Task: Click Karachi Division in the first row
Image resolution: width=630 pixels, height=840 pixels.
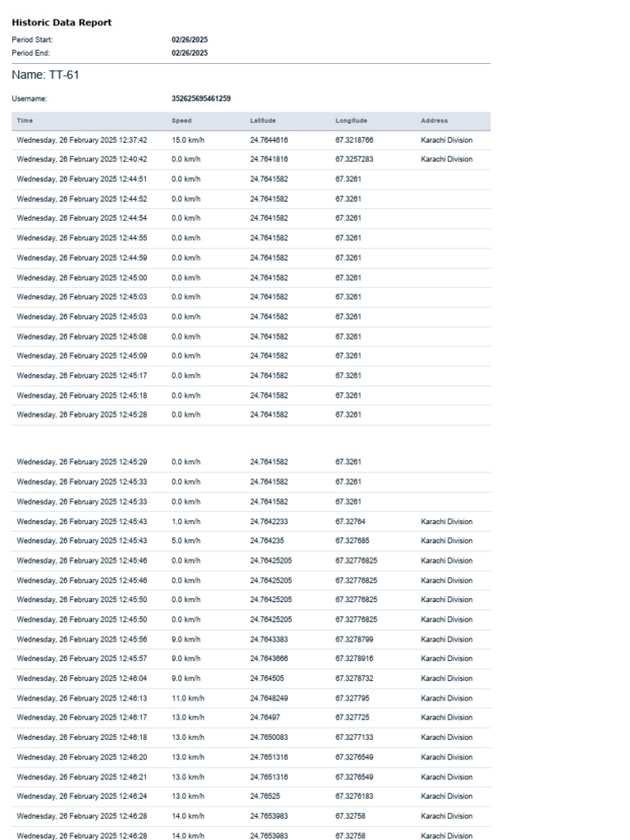Action: (447, 140)
